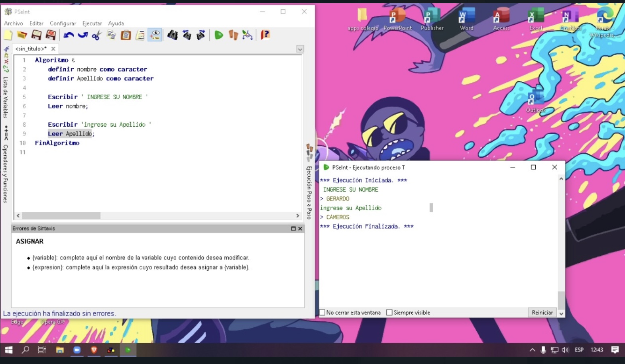Viewport: 625px width, 364px height.
Task: Click the Reiniciar button
Action: pos(542,313)
